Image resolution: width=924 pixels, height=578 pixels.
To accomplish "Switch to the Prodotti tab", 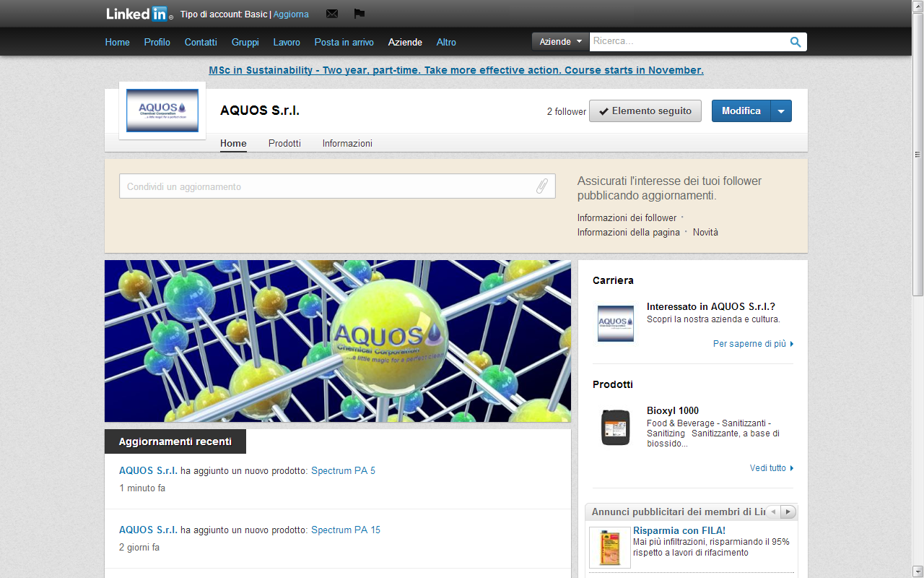I will tap(284, 144).
